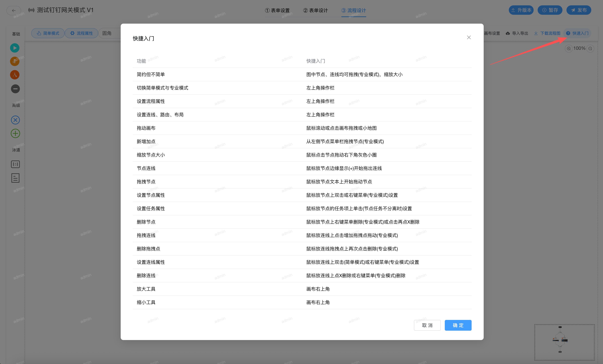Click the back arrow button
This screenshot has height=364, width=603.
14,10
